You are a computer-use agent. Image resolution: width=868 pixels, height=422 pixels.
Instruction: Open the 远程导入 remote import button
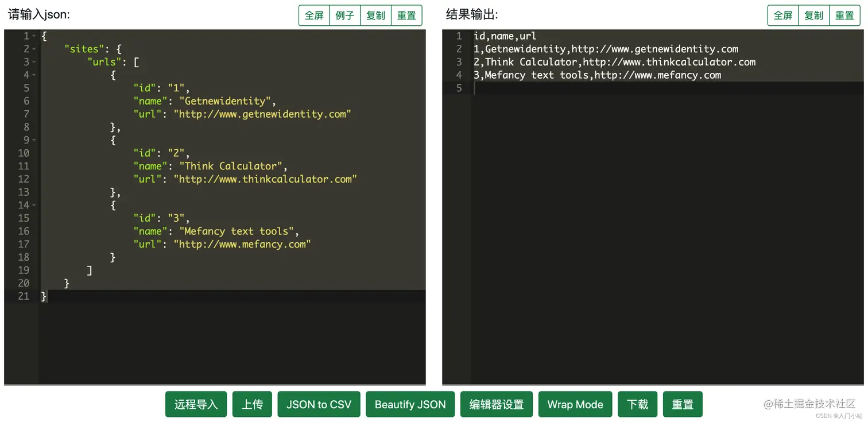196,404
